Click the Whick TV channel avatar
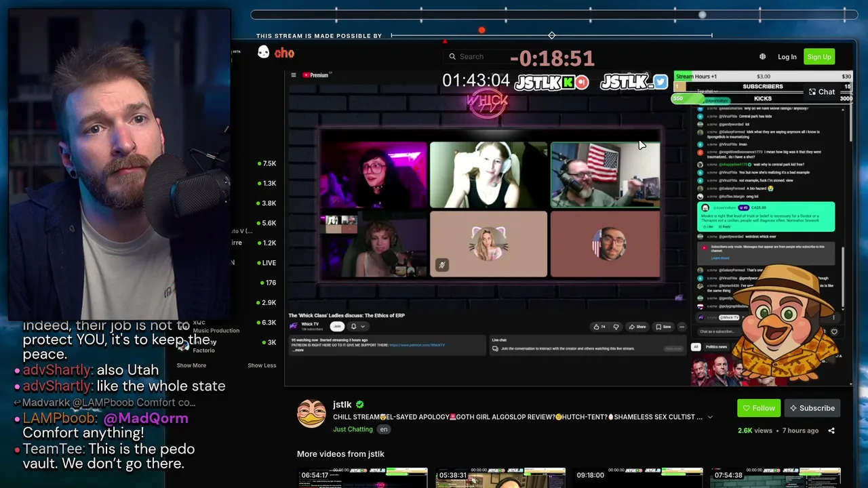This screenshot has width=868, height=488. [x=294, y=326]
